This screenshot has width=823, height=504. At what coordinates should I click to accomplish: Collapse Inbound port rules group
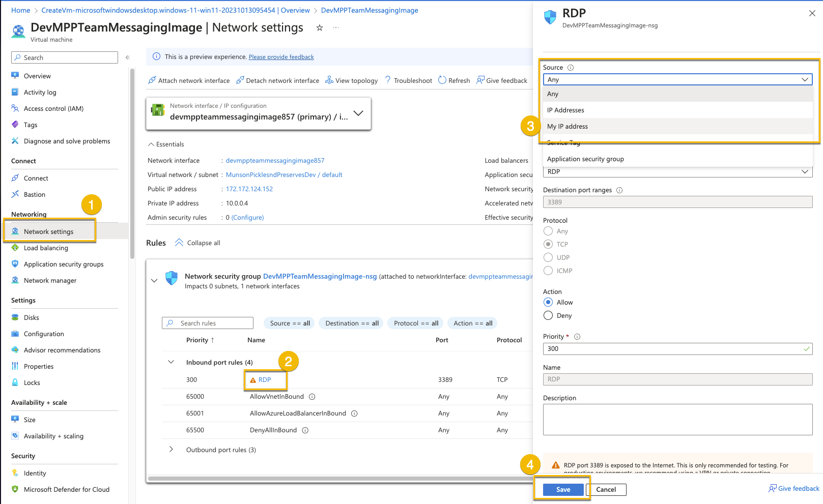point(171,362)
